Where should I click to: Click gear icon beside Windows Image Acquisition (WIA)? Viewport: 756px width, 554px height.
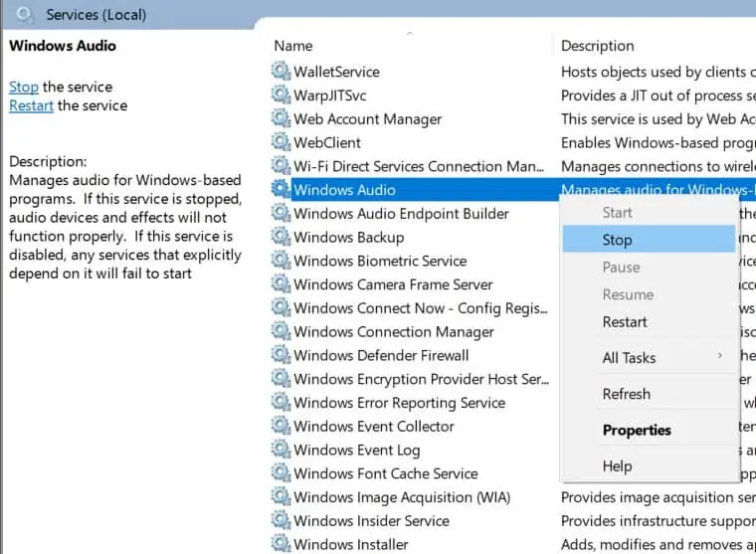(281, 496)
